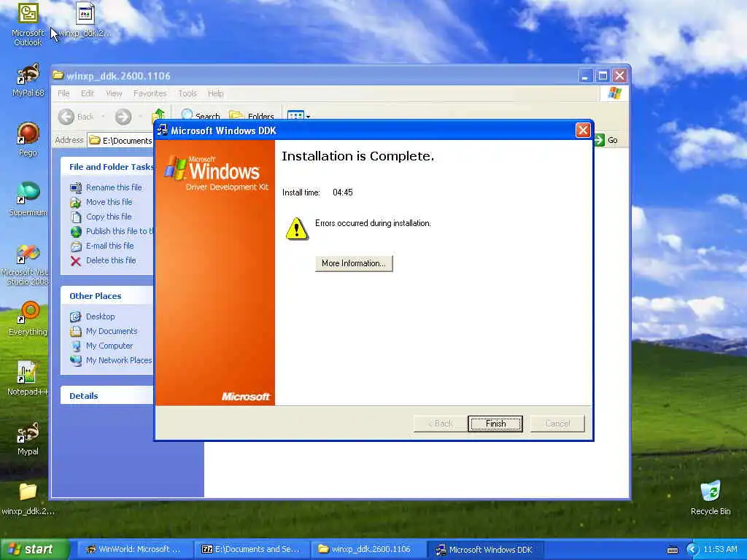Switch to 7-Zip E:\Documents taskbar button
Screen dimensions: 747x560
251,549
